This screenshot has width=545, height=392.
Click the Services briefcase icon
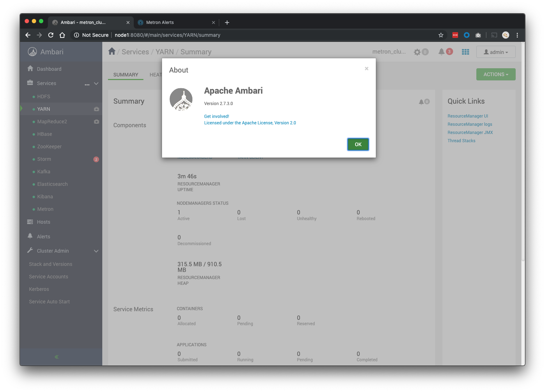[30, 83]
